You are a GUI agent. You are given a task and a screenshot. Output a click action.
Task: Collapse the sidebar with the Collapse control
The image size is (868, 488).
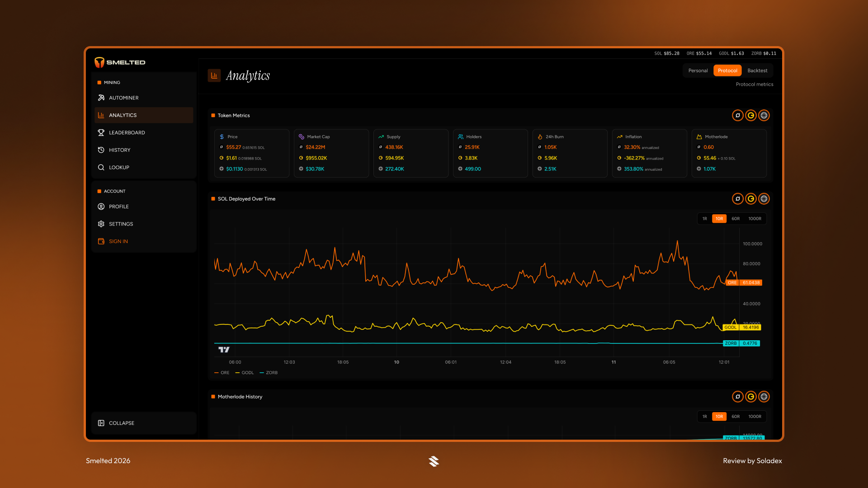(x=121, y=423)
